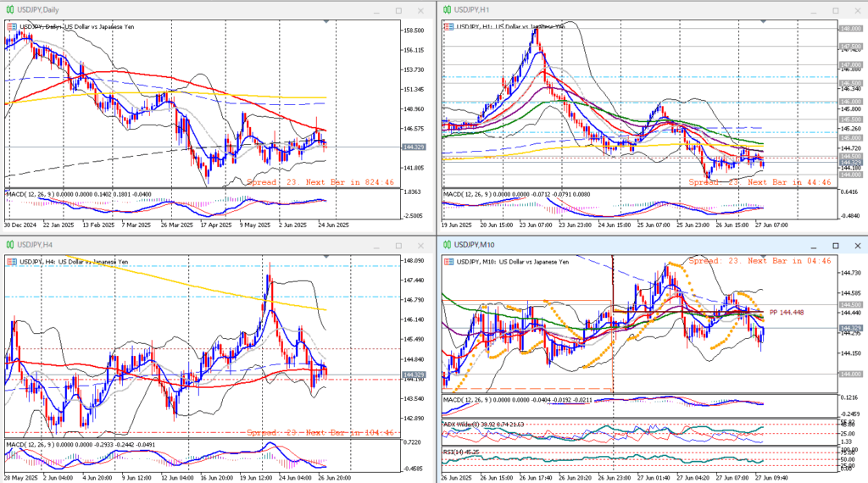Click the 142.890 price on H4 price scale

pos(415,419)
